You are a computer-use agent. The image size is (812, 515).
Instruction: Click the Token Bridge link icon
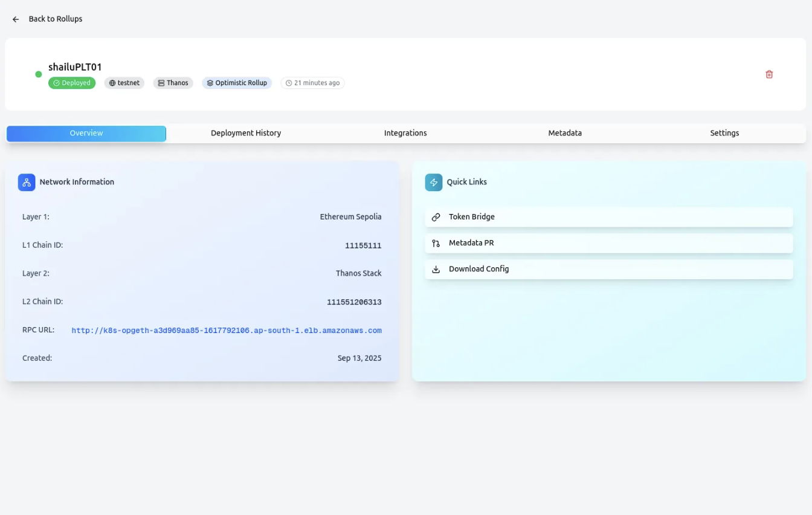[x=436, y=217]
